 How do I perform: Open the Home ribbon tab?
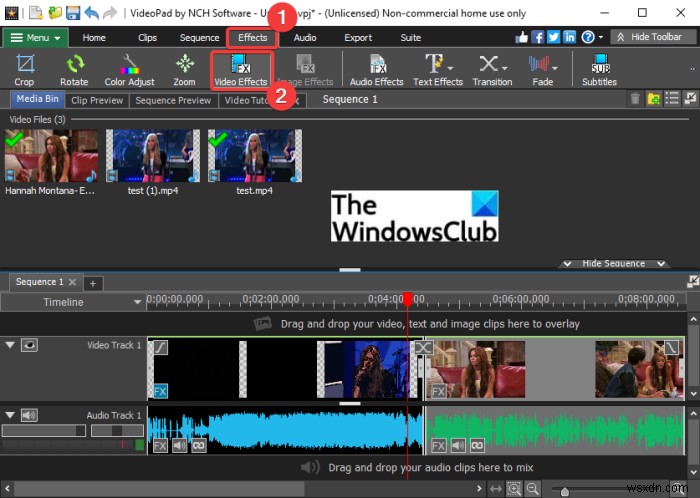[94, 37]
